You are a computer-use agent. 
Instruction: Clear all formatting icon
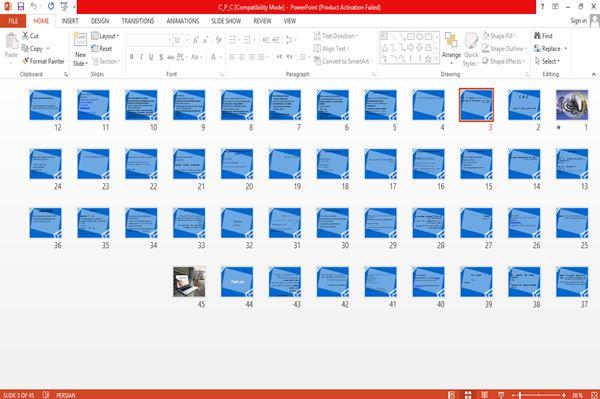(218, 40)
